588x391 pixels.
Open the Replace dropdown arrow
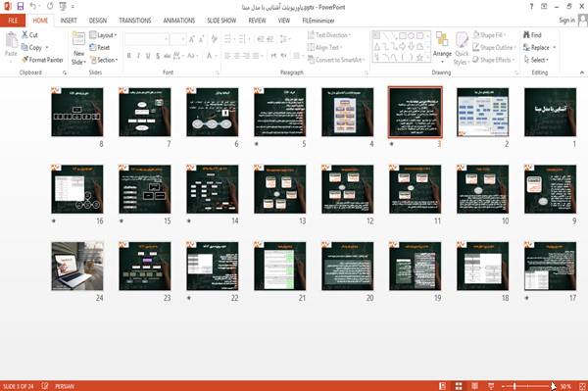555,48
